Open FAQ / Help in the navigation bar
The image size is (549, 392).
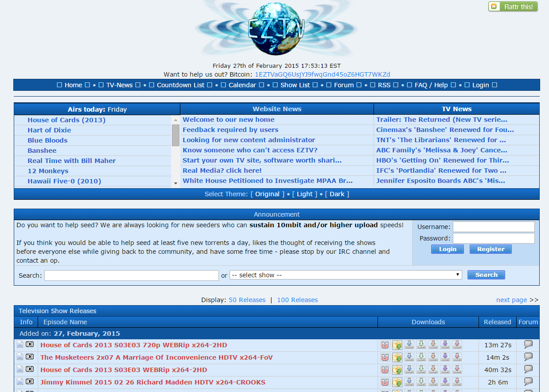coord(431,85)
